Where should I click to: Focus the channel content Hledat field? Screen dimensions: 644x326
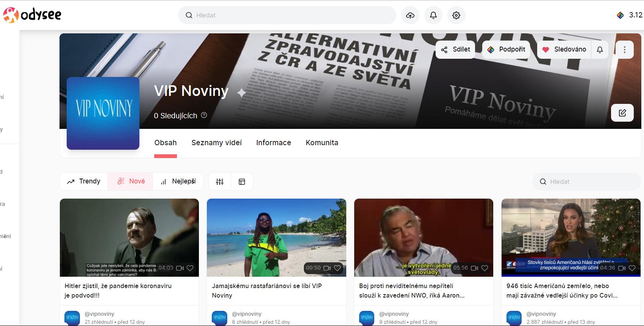pos(586,182)
